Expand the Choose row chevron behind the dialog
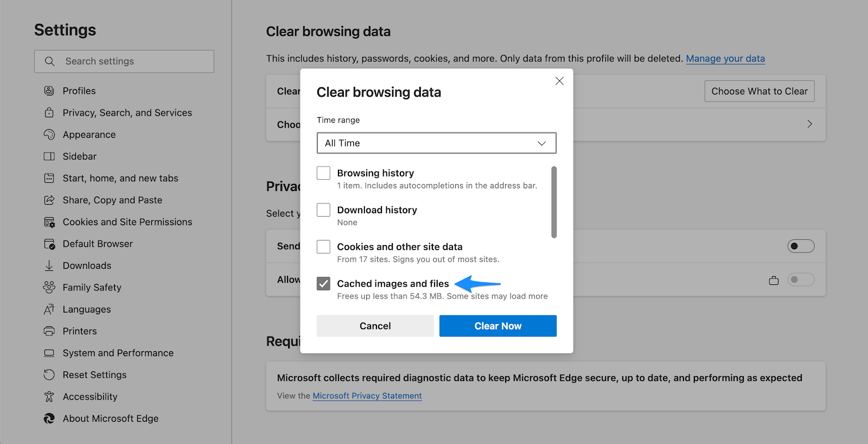This screenshot has height=444, width=868. point(809,124)
